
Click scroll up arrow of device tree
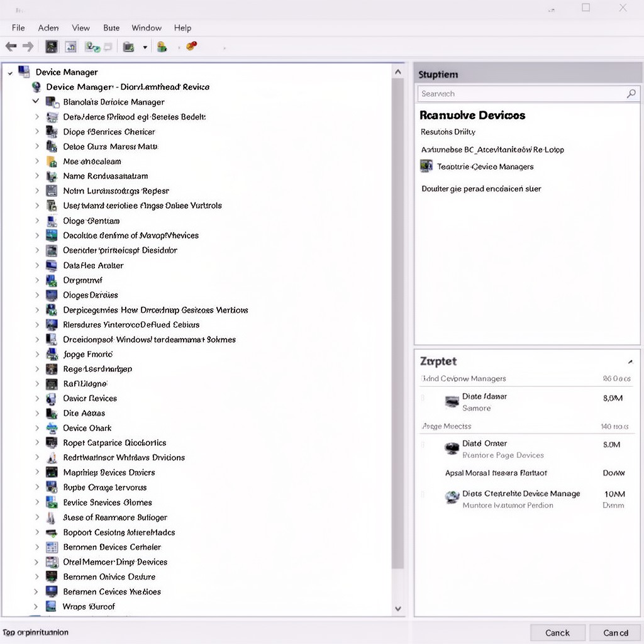pos(397,72)
